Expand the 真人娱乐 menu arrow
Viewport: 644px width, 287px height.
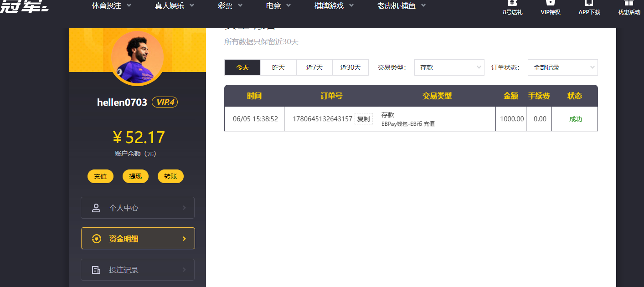(191, 6)
